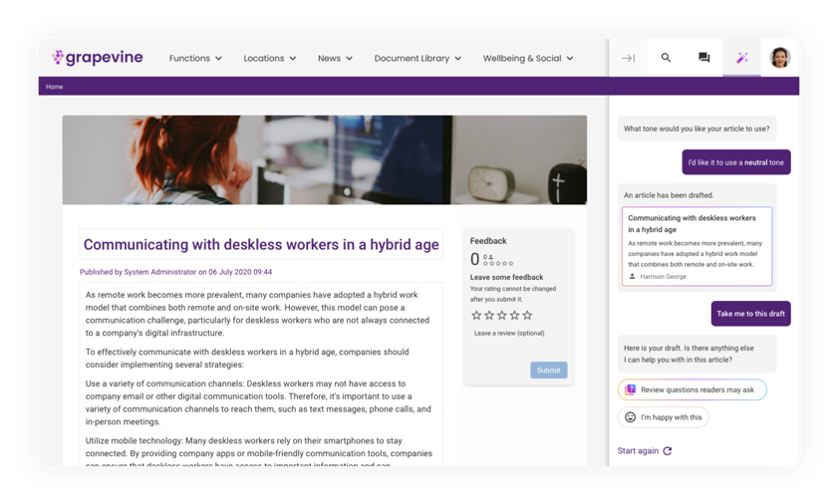Click the Leave a review text field
Image resolution: width=838 pixels, height=504 pixels.
(x=509, y=333)
